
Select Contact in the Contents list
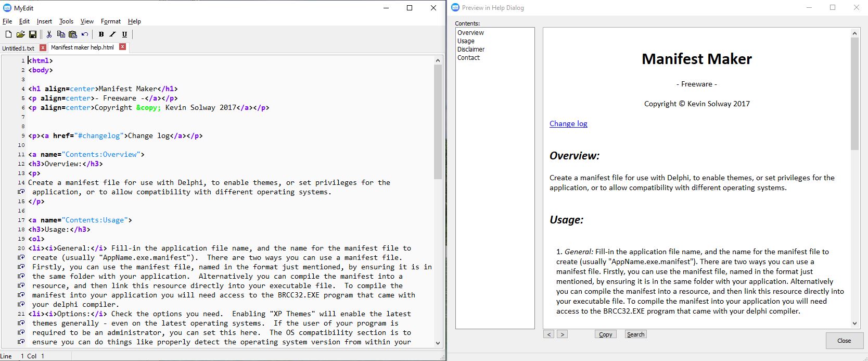[468, 58]
